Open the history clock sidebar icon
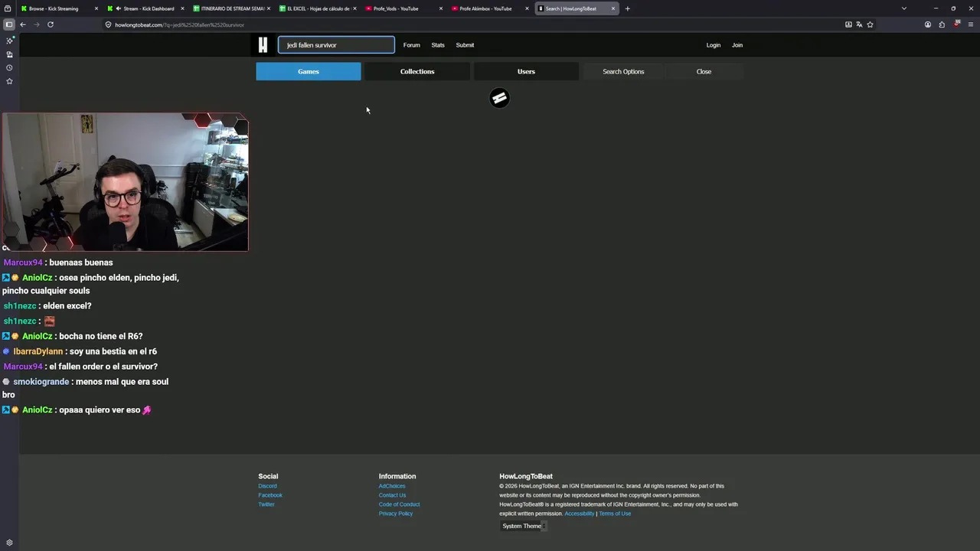The height and width of the screenshot is (551, 980). point(9,67)
